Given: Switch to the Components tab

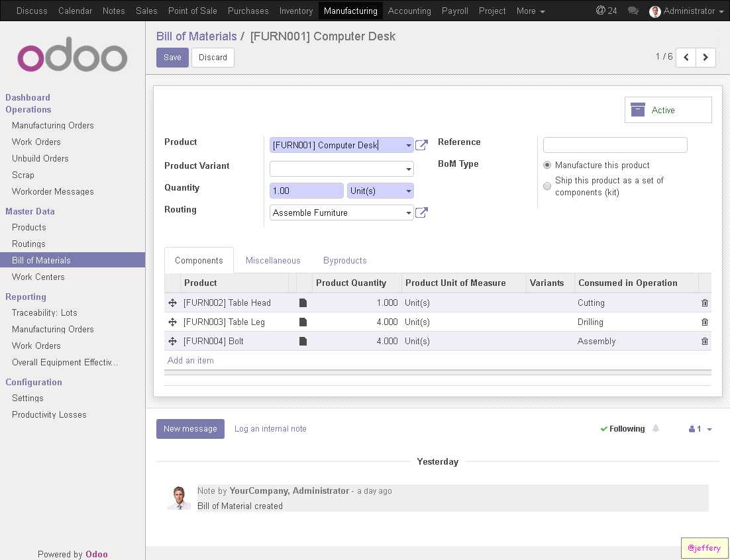Looking at the screenshot, I should coord(199,260).
